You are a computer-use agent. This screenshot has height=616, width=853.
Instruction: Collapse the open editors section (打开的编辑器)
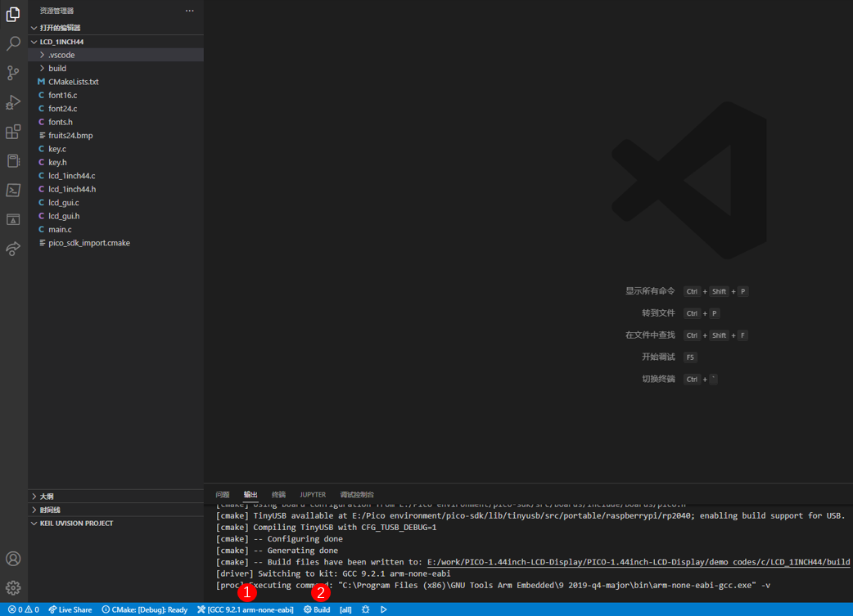(116, 28)
